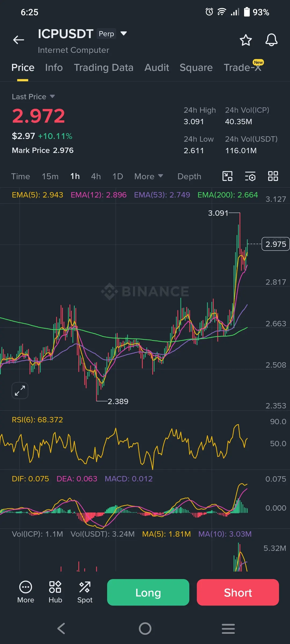Tap the ICPUSDT pair title
290x644 pixels.
click(66, 34)
